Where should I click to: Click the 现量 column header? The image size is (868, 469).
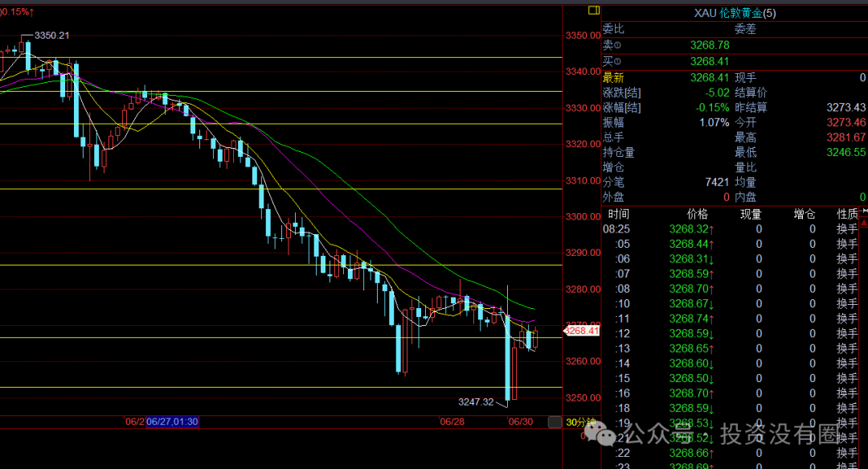[751, 214]
